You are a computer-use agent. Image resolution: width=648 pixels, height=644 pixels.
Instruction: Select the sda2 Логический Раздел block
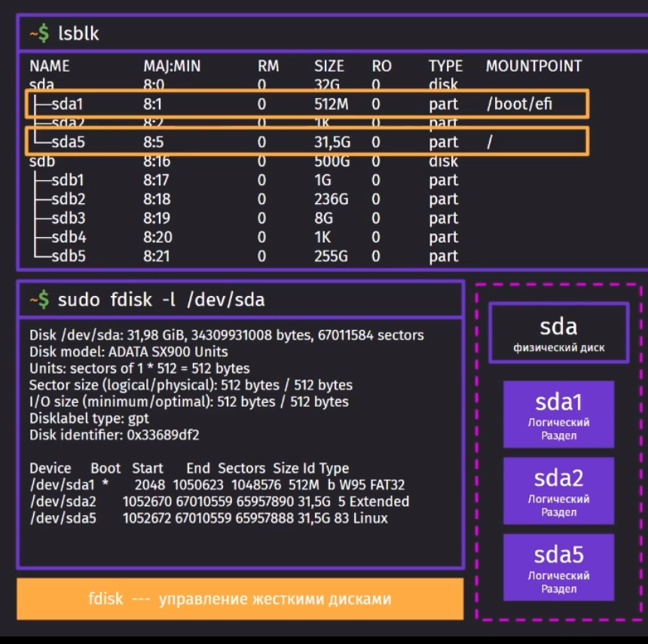point(559,491)
